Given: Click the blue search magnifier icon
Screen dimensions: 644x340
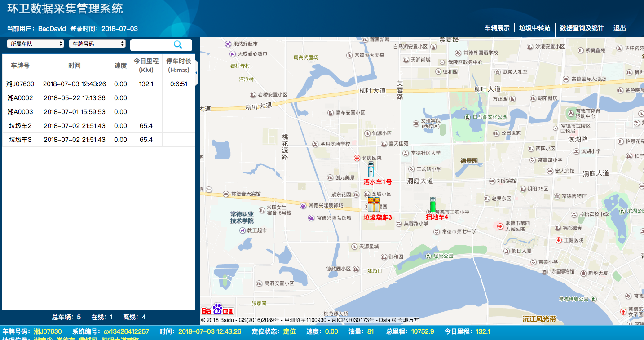Looking at the screenshot, I should click(x=178, y=45).
